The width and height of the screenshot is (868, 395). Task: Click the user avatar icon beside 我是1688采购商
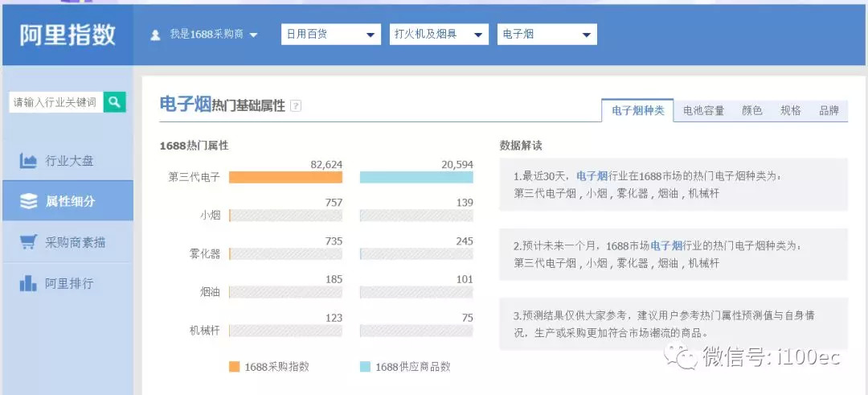coord(156,35)
